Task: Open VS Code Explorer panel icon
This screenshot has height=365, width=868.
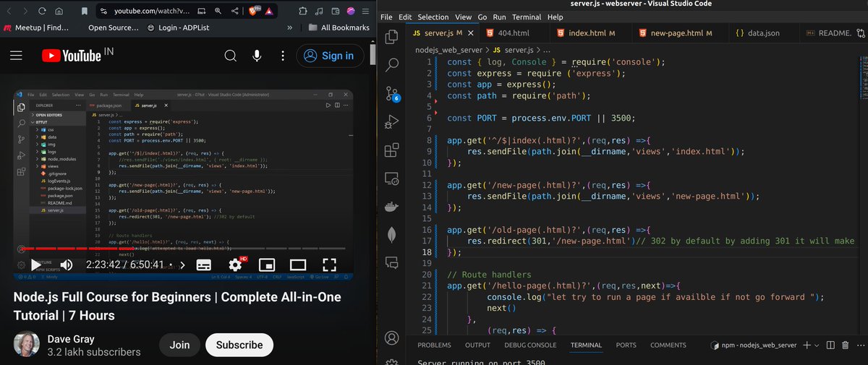Action: pyautogui.click(x=392, y=37)
